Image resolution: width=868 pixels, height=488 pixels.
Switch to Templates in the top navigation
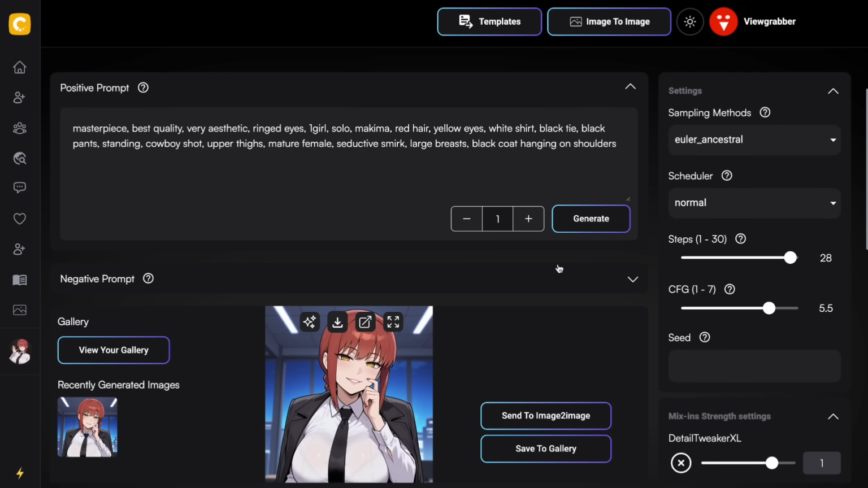pyautogui.click(x=489, y=21)
